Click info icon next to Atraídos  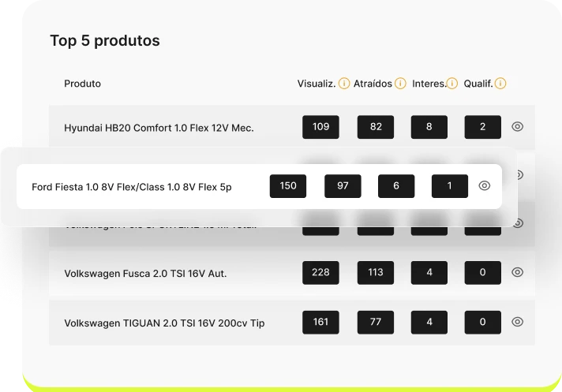(400, 84)
